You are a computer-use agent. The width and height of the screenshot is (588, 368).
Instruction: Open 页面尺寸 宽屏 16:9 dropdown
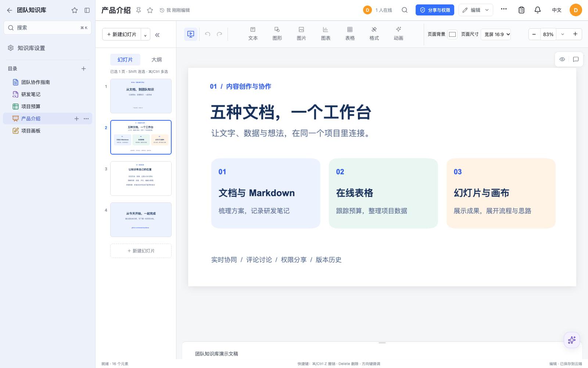[x=496, y=34]
